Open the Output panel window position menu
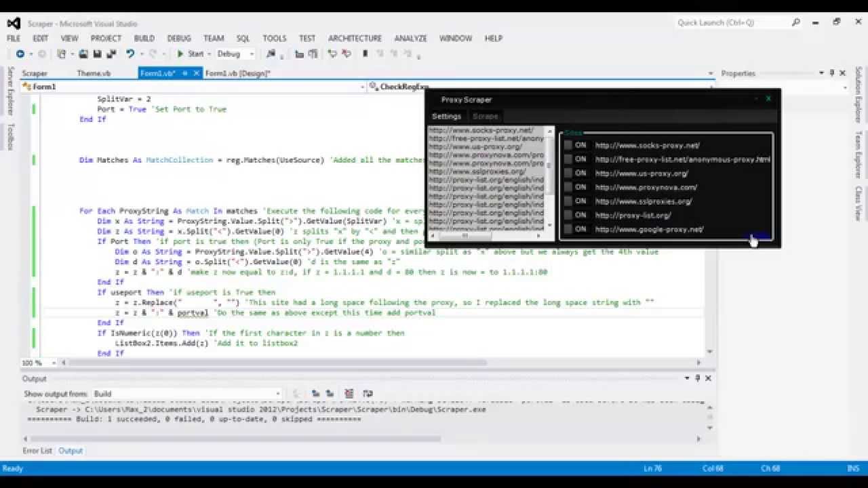868x488 pixels. click(687, 378)
